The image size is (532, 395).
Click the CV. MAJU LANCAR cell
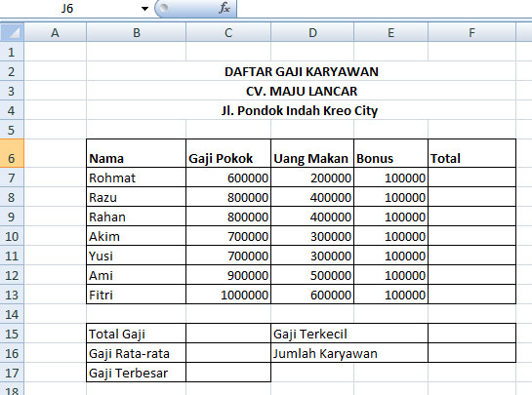tap(302, 91)
